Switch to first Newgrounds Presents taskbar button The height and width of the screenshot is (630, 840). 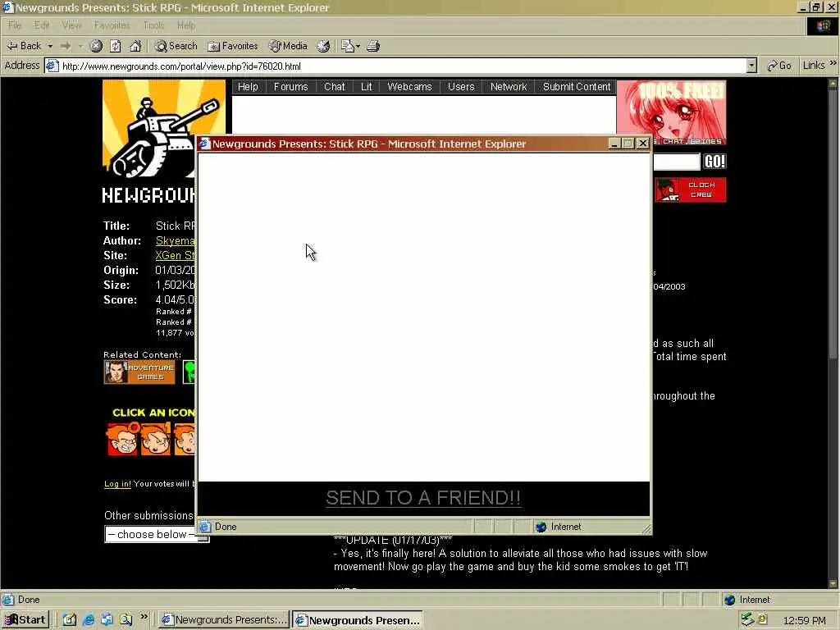coord(225,620)
